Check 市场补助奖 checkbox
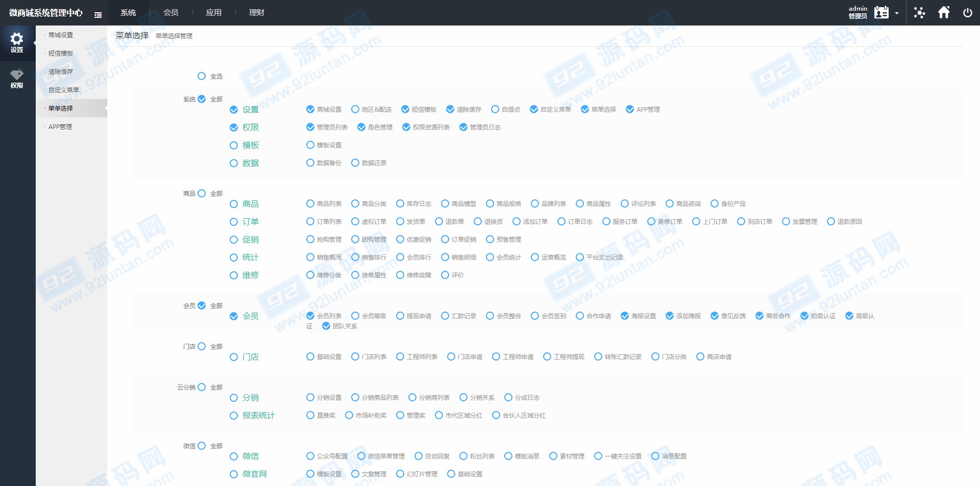 pos(349,416)
